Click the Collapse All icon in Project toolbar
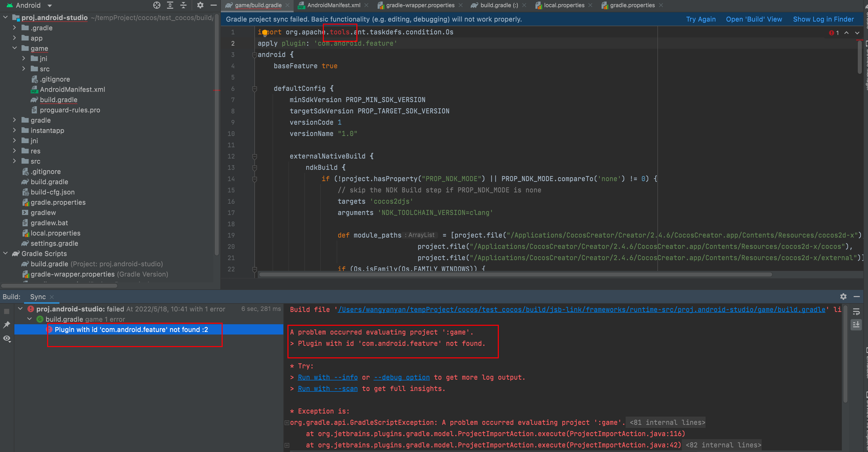 [183, 5]
